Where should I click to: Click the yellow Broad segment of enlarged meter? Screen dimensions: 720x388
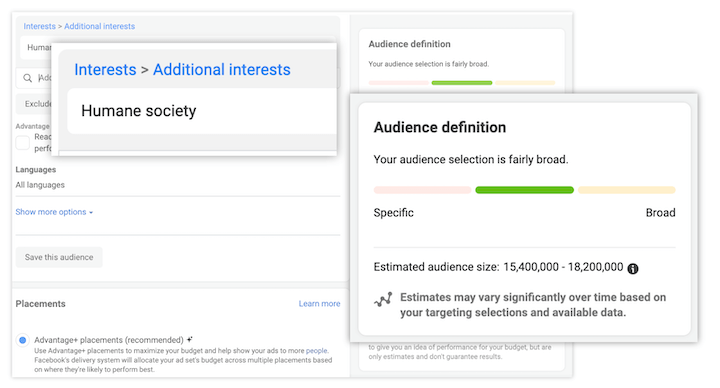coord(627,190)
